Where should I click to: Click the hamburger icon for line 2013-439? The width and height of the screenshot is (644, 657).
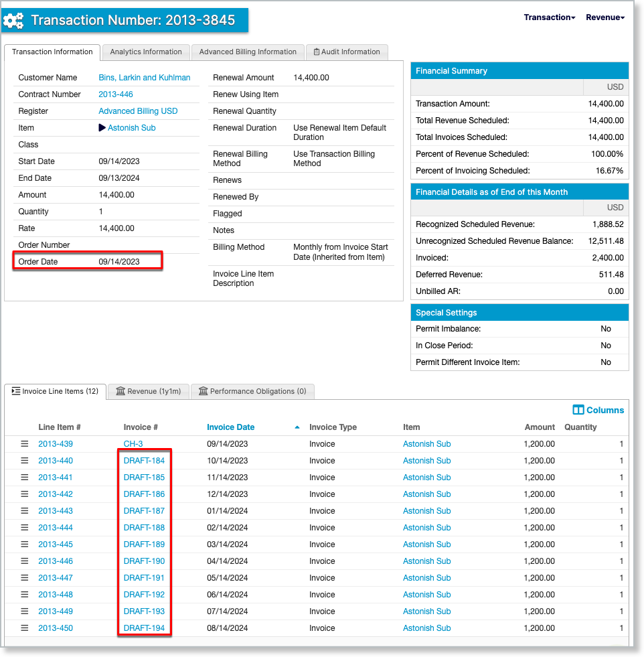coord(25,444)
